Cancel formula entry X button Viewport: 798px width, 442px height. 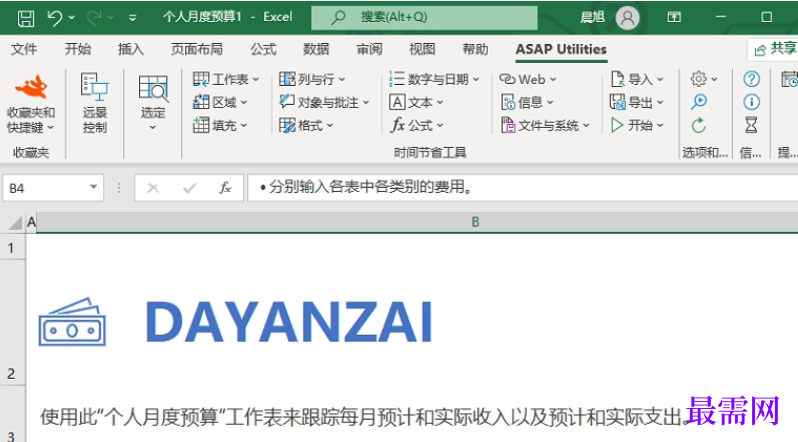pyautogui.click(x=153, y=188)
